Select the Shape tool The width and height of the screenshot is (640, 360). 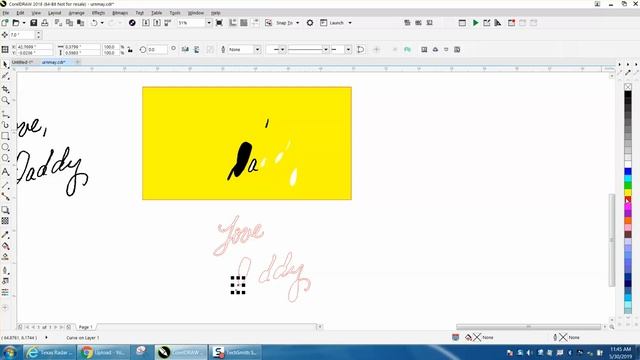[5, 76]
